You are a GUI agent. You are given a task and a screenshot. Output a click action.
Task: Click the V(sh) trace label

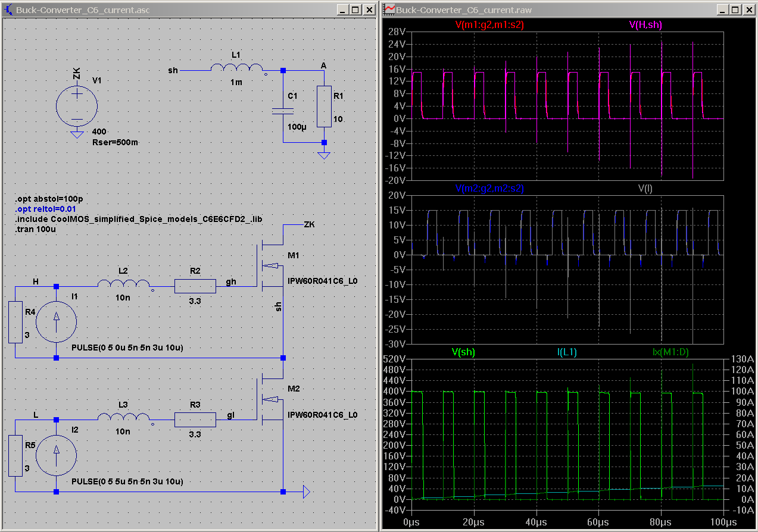464,352
